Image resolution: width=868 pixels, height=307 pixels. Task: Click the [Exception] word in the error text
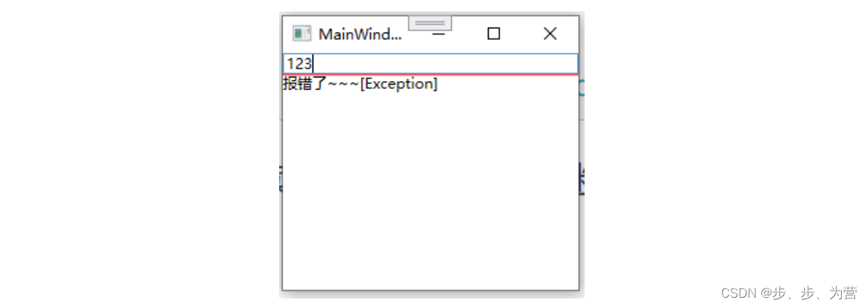tap(399, 84)
